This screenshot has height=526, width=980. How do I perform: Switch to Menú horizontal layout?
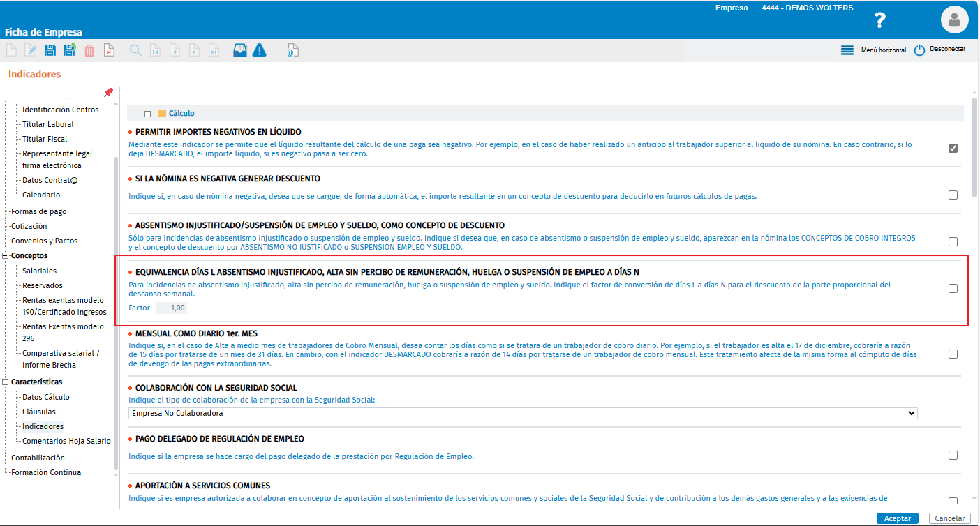tap(874, 50)
